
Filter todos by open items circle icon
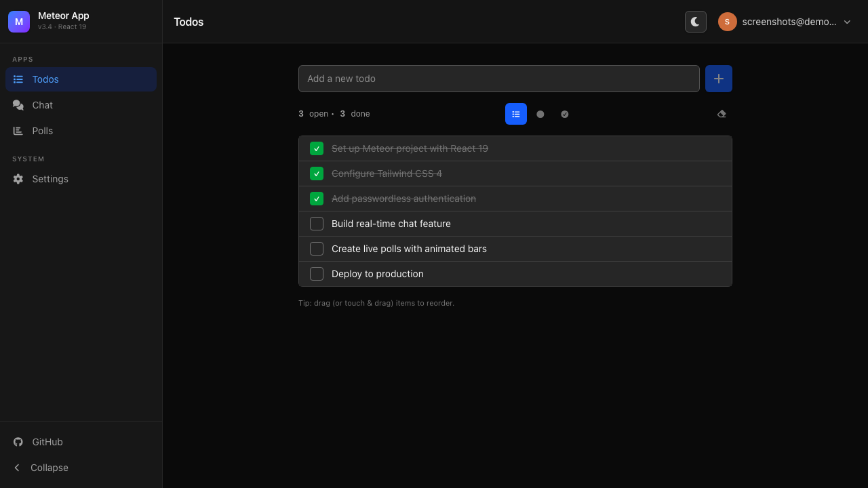click(540, 114)
